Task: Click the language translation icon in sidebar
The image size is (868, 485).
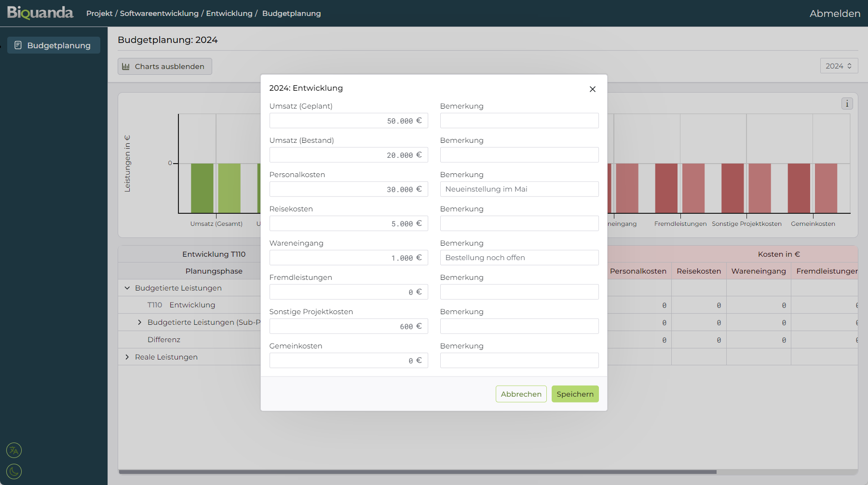Action: [x=14, y=450]
